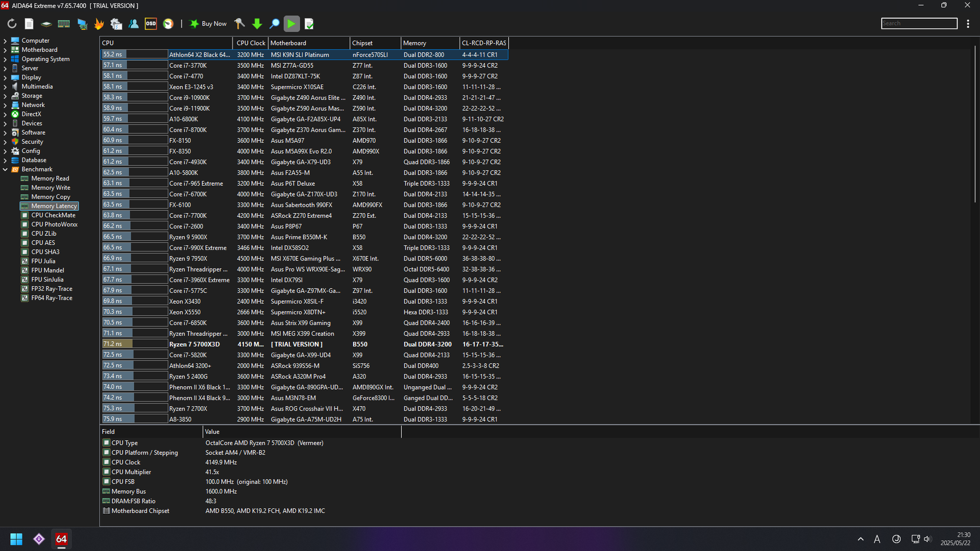Open the Memory Read benchmark
The image size is (980, 551).
pos(50,179)
